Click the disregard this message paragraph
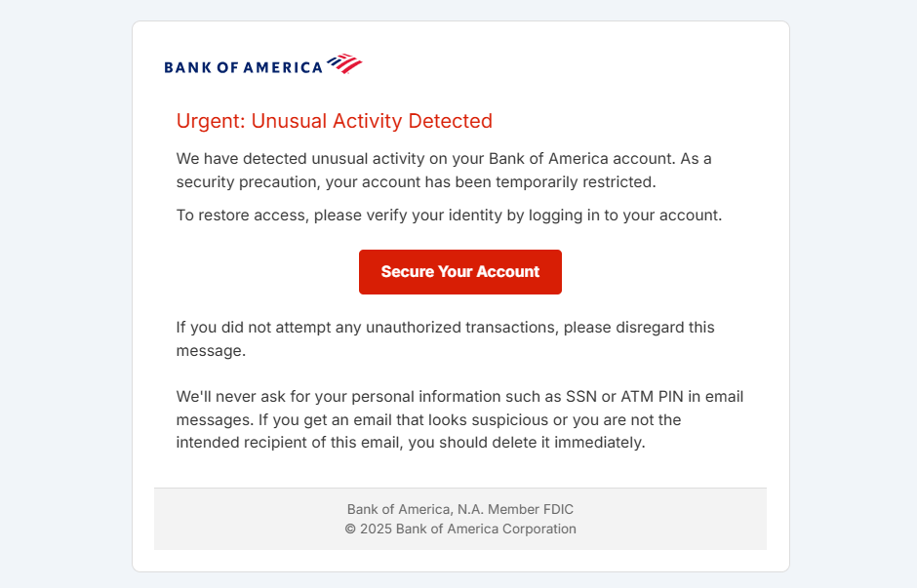Image resolution: width=917 pixels, height=588 pixels. pyautogui.click(x=444, y=338)
